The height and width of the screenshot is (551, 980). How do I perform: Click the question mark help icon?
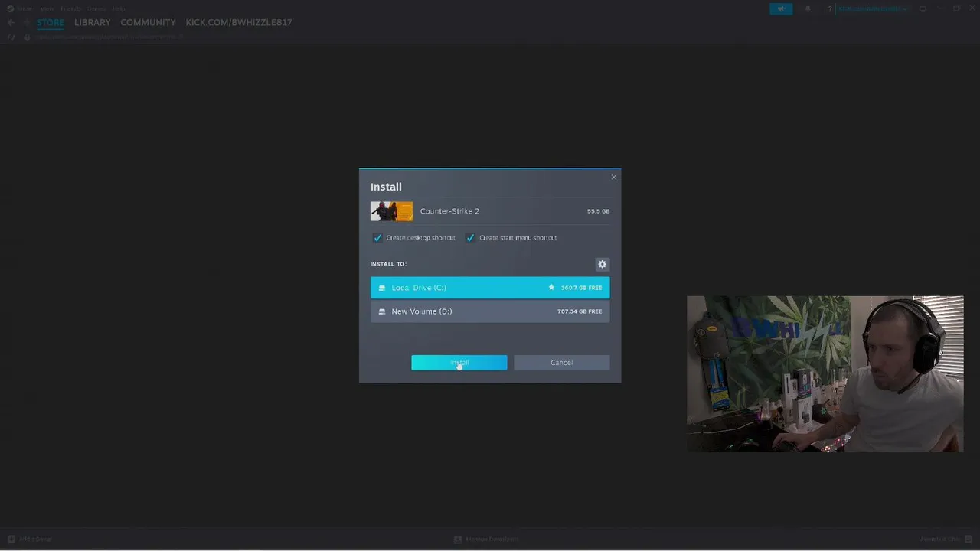pos(830,8)
